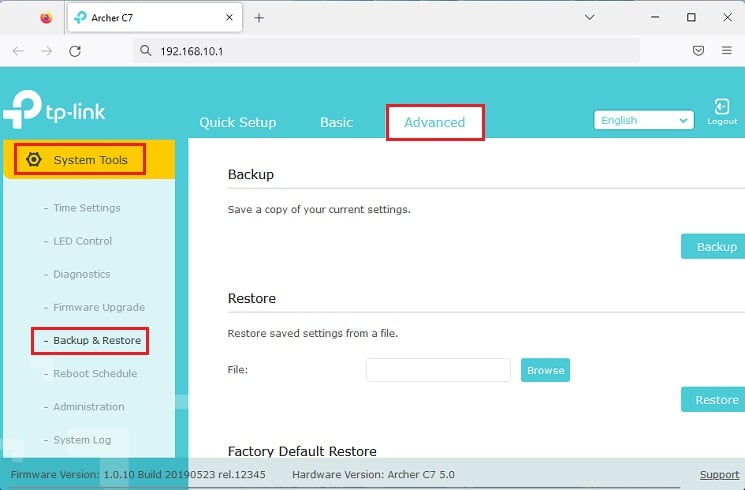
Task: Open the Firefox hamburger menu
Action: click(x=726, y=50)
